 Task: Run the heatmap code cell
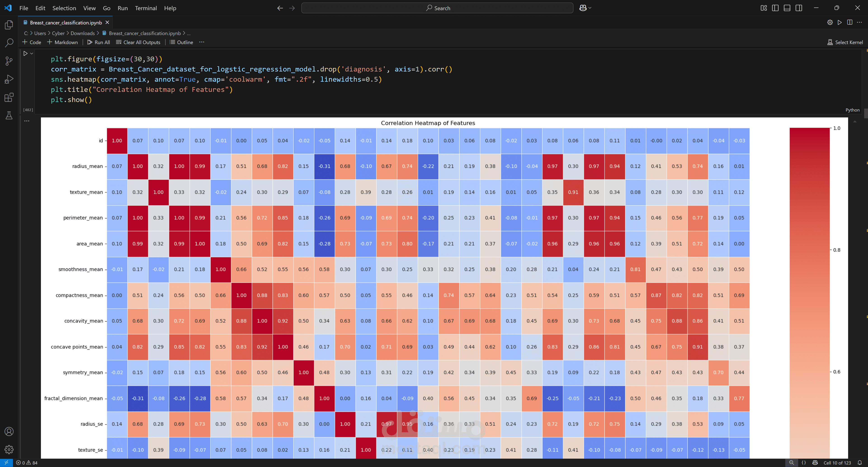[25, 53]
